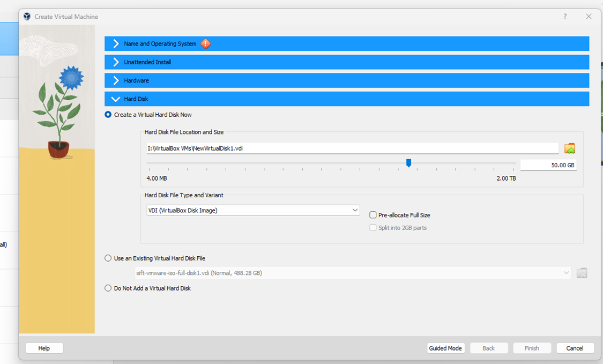Screen dimensions: 603x364
Task: Click the 50.00 GB size input field
Action: [x=548, y=165]
